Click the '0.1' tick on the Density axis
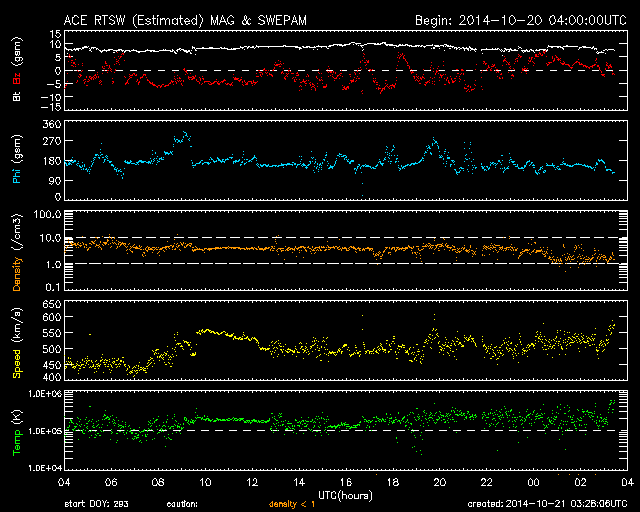Viewport: 640px width, 512px height. coord(53,287)
